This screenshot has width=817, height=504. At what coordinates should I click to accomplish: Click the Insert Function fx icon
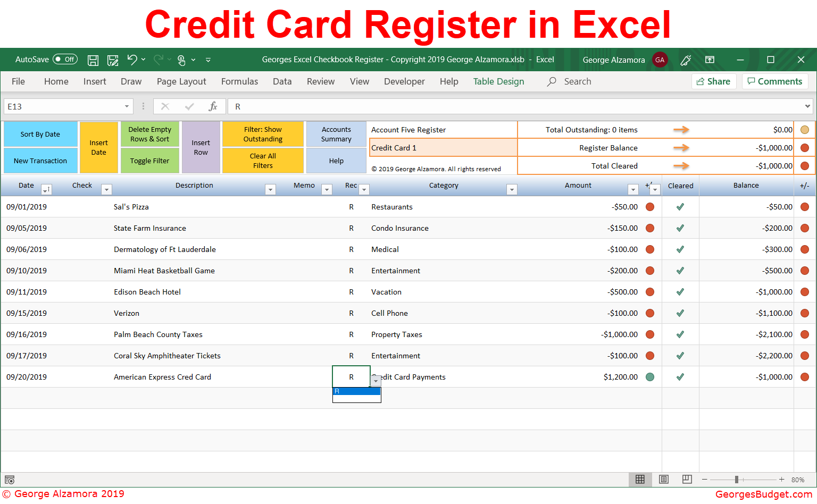click(x=213, y=106)
